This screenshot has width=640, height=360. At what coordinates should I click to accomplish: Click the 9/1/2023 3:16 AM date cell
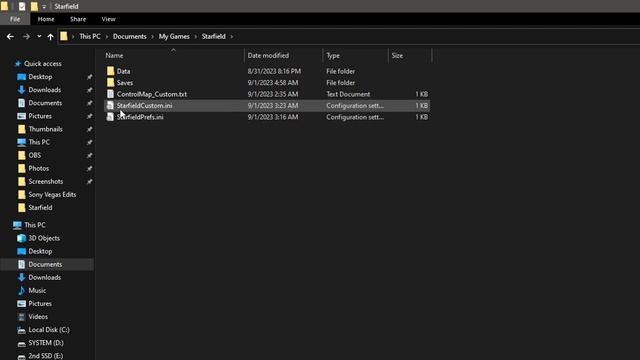273,117
